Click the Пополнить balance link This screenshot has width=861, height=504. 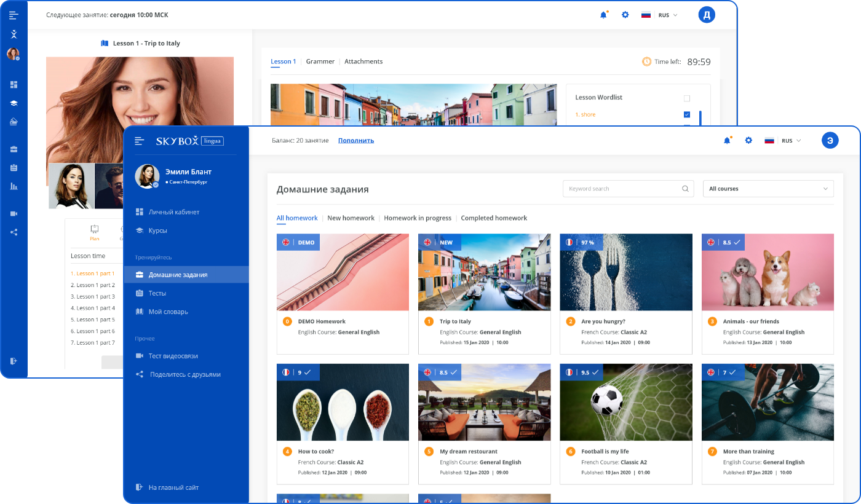[x=356, y=140]
